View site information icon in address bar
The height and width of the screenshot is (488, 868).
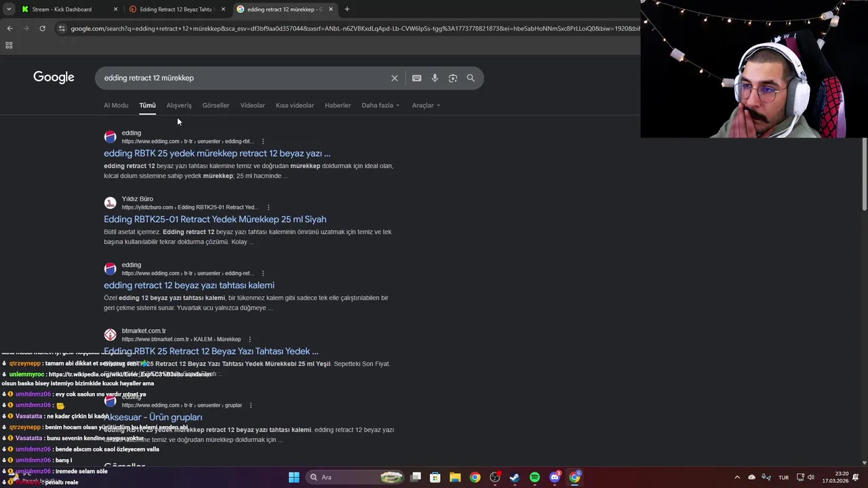[62, 28]
